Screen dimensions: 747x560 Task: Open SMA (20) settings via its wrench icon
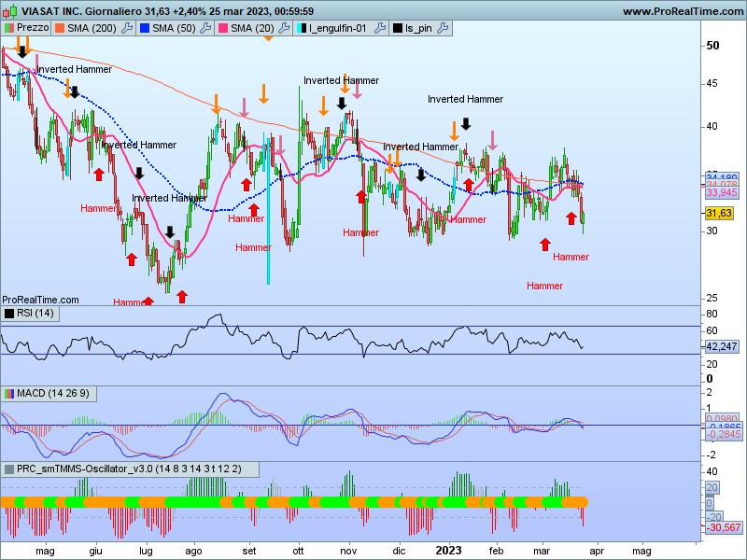click(x=284, y=28)
